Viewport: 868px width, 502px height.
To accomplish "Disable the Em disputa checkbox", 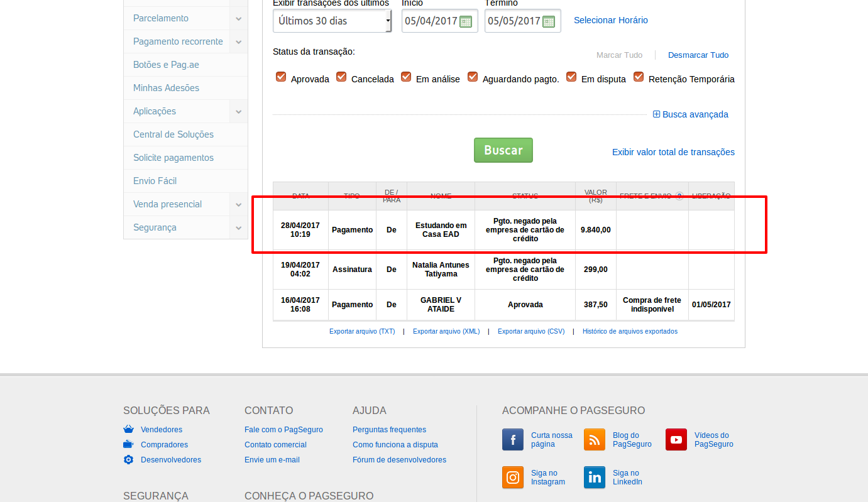I will click(x=571, y=77).
